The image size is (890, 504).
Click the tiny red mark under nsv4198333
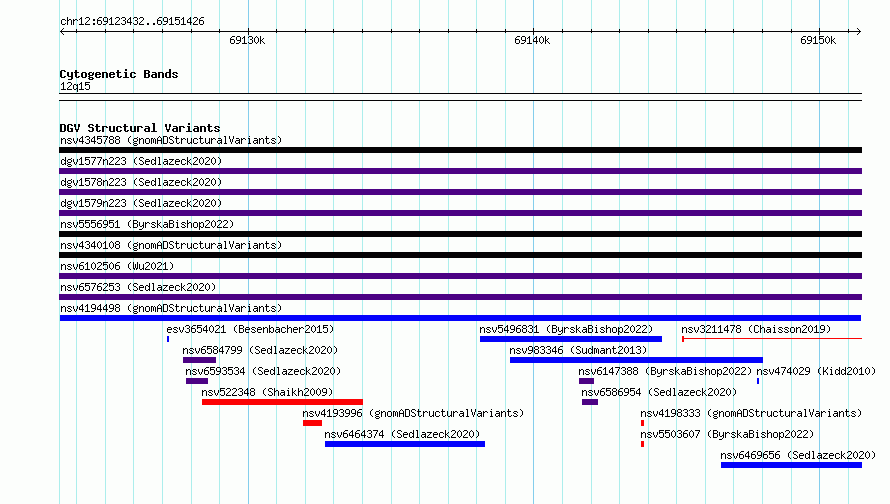point(642,423)
